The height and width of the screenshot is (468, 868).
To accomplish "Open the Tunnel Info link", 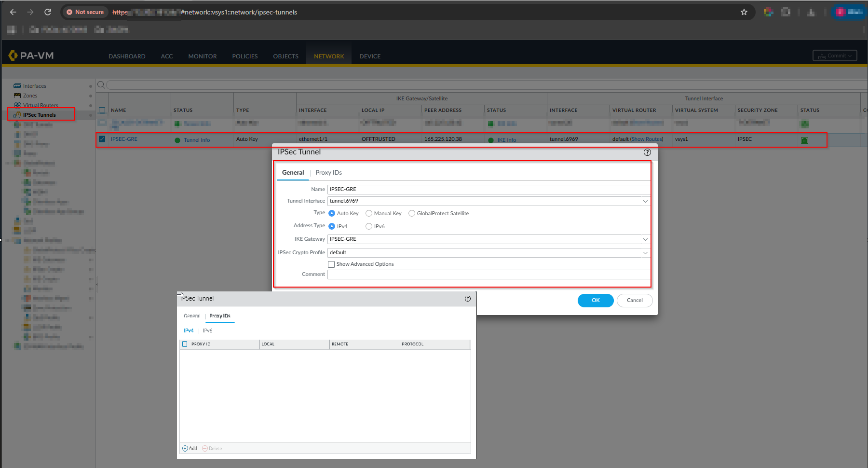I will [x=197, y=140].
